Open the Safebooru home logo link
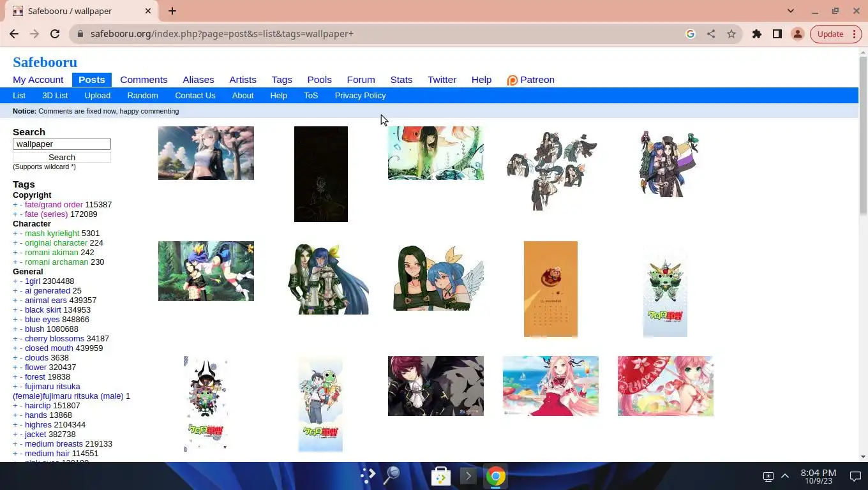Image resolution: width=868 pixels, height=490 pixels. [45, 62]
